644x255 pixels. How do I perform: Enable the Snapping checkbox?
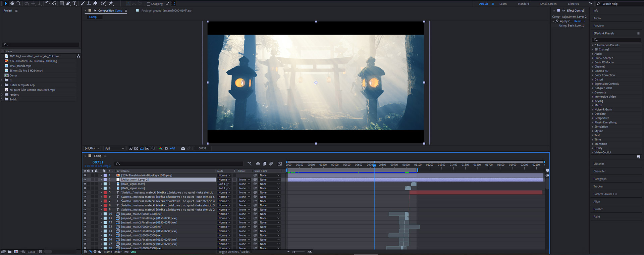149,4
